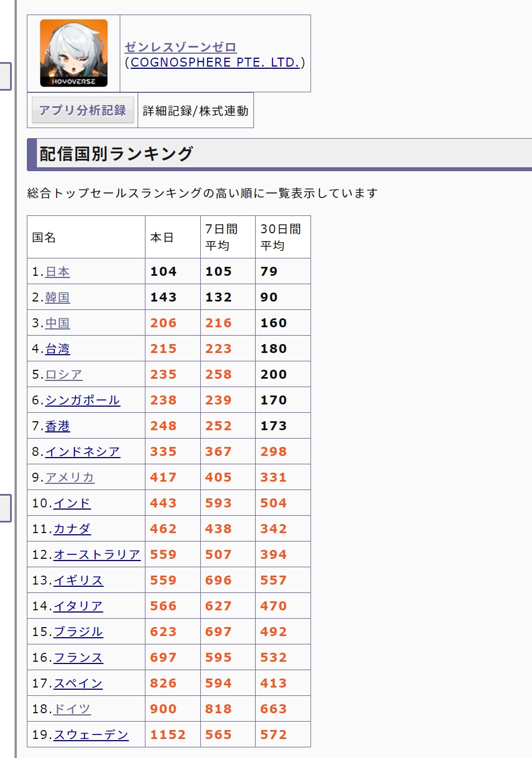Open the オーストラリア country link

point(97,555)
